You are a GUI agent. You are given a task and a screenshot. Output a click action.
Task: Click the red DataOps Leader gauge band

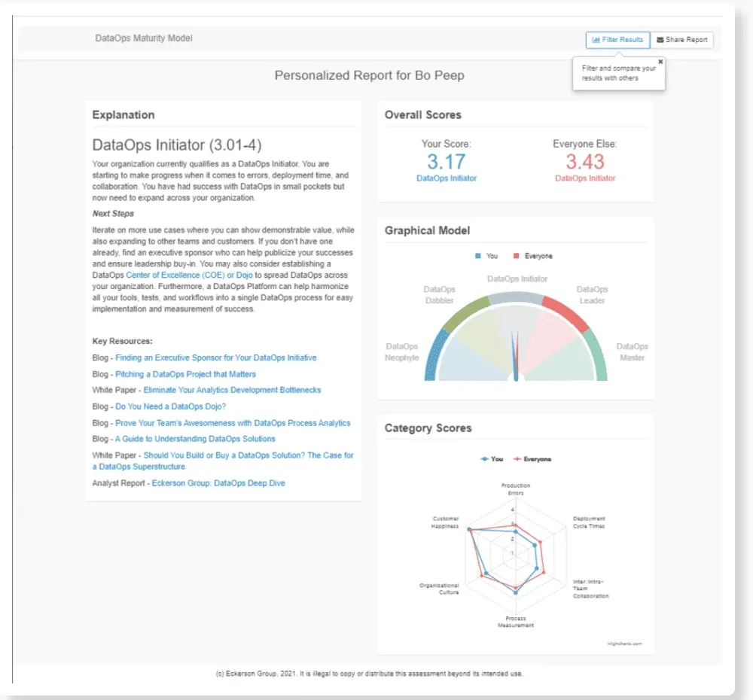point(566,314)
